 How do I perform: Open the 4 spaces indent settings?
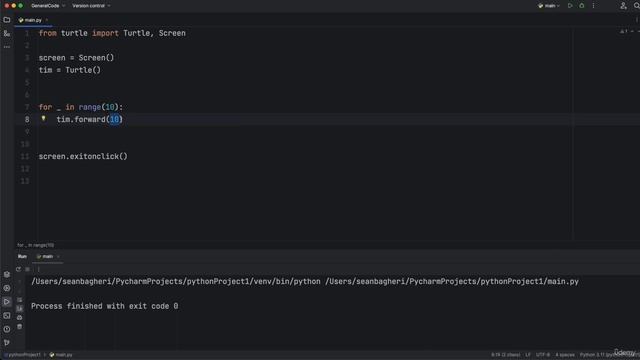pos(565,355)
